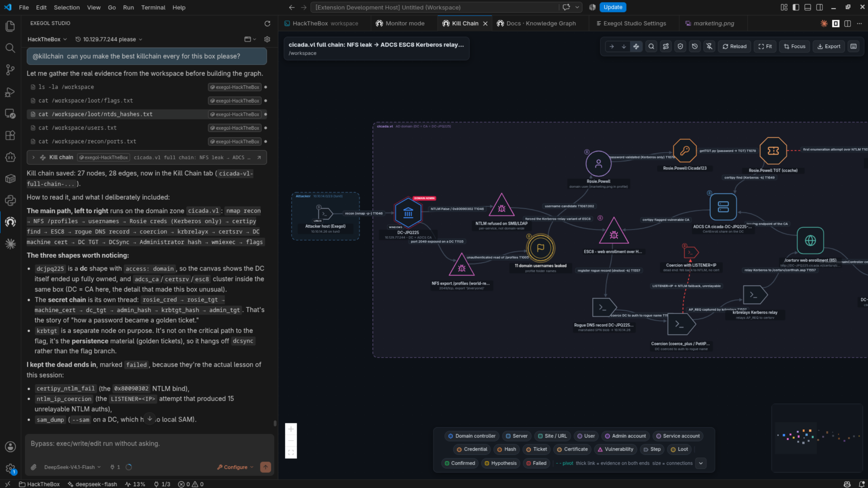Open the Terminal menu
Image resolution: width=868 pixels, height=488 pixels.
[153, 7]
